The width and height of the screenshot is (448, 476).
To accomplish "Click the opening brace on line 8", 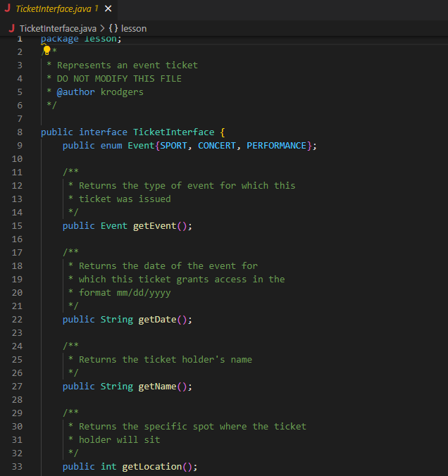I will coord(223,132).
